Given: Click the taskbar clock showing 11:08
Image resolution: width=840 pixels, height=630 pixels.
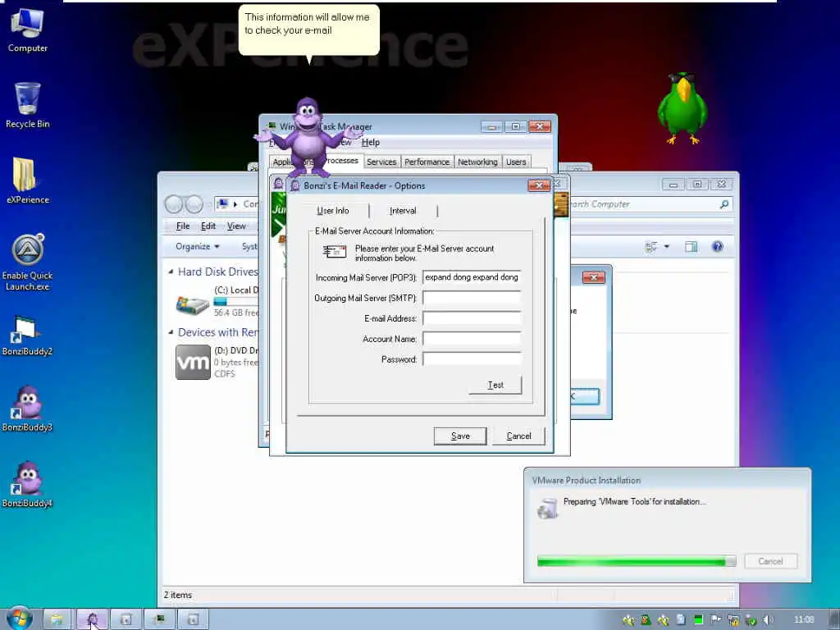Looking at the screenshot, I should [x=804, y=619].
